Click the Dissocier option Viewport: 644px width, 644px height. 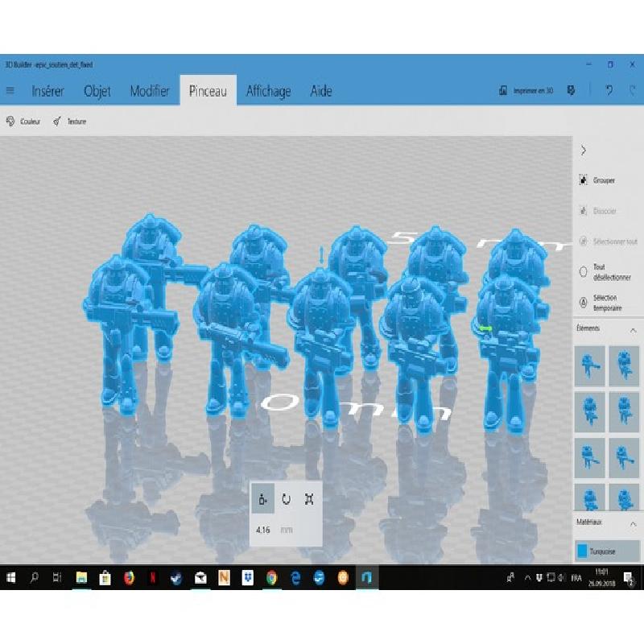coord(598,211)
